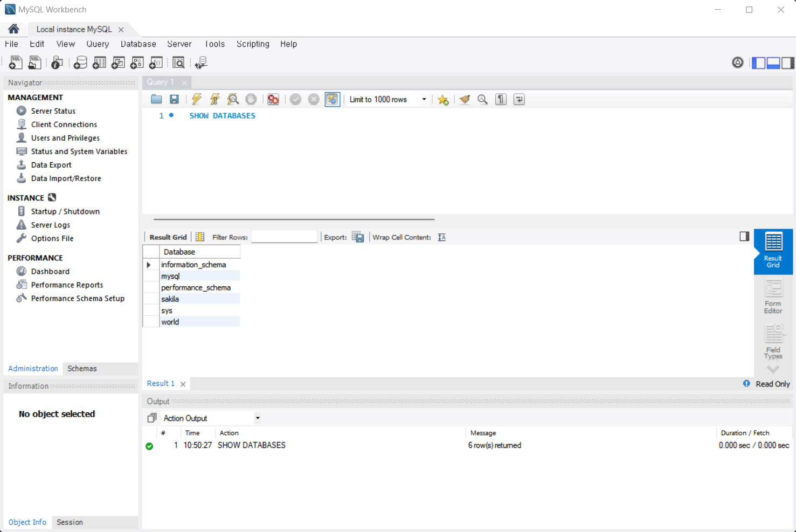This screenshot has height=532, width=796.
Task: Stop the running query icon
Action: (x=251, y=99)
